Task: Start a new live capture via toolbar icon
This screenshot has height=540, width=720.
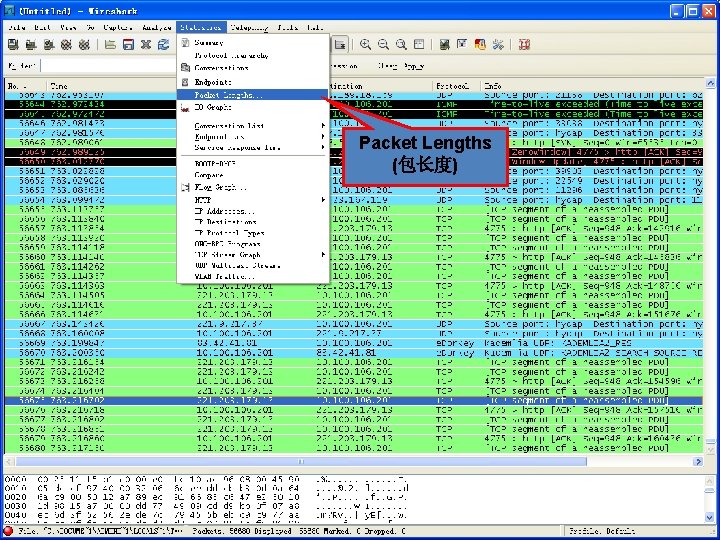Action: [49, 45]
